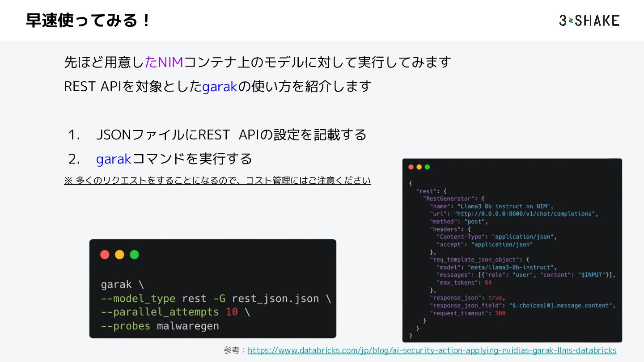
Task: Click the "response_json": true line
Action: (467, 298)
